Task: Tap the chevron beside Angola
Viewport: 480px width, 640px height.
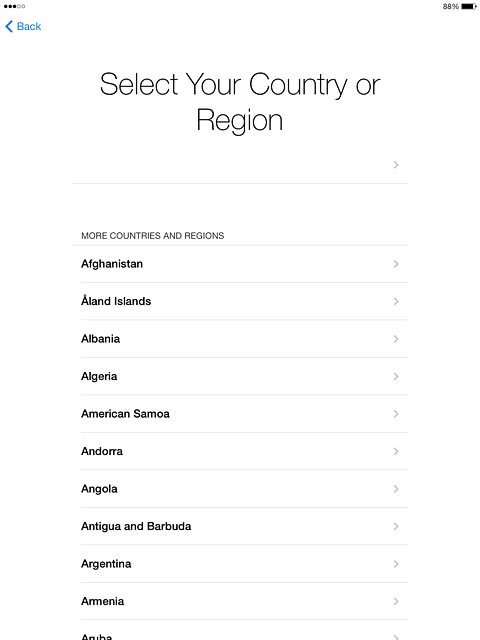Action: [396, 489]
